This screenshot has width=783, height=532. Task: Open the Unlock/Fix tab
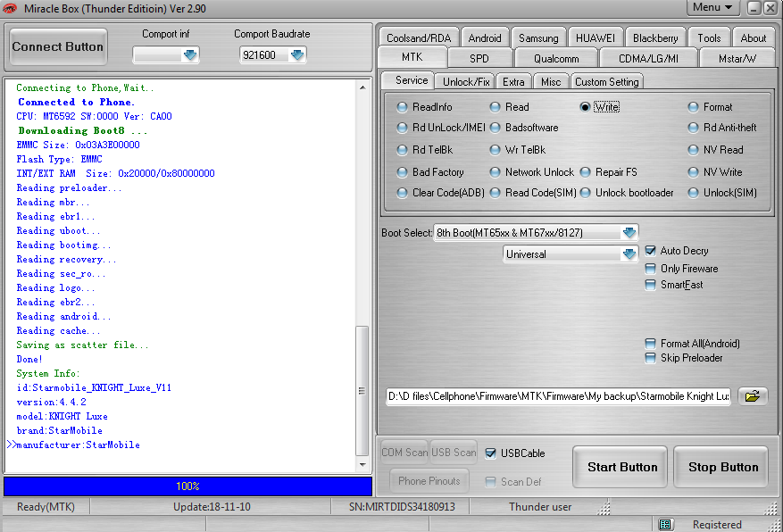(x=466, y=82)
